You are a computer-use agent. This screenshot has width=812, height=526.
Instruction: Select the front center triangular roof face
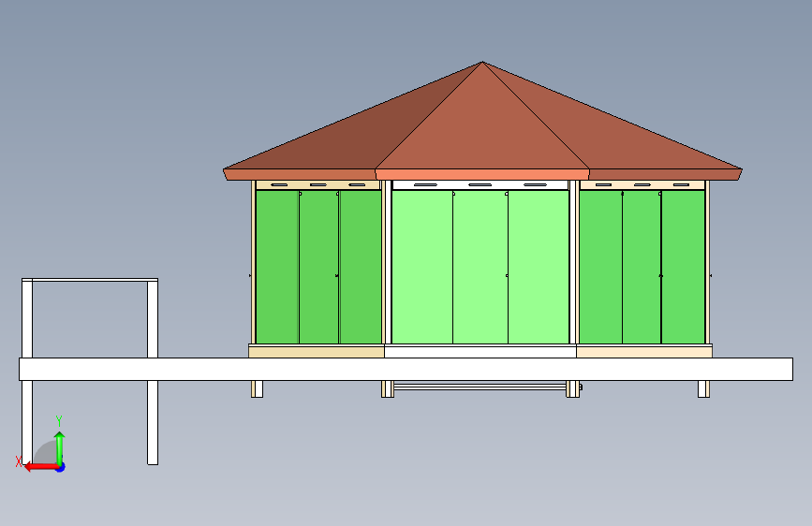point(482,129)
